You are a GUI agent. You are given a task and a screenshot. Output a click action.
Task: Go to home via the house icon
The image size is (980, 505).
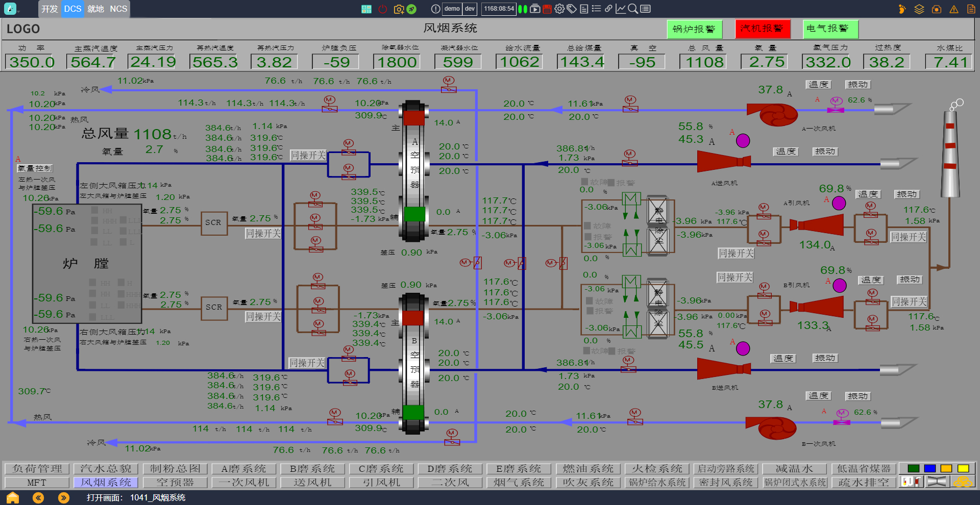12,497
